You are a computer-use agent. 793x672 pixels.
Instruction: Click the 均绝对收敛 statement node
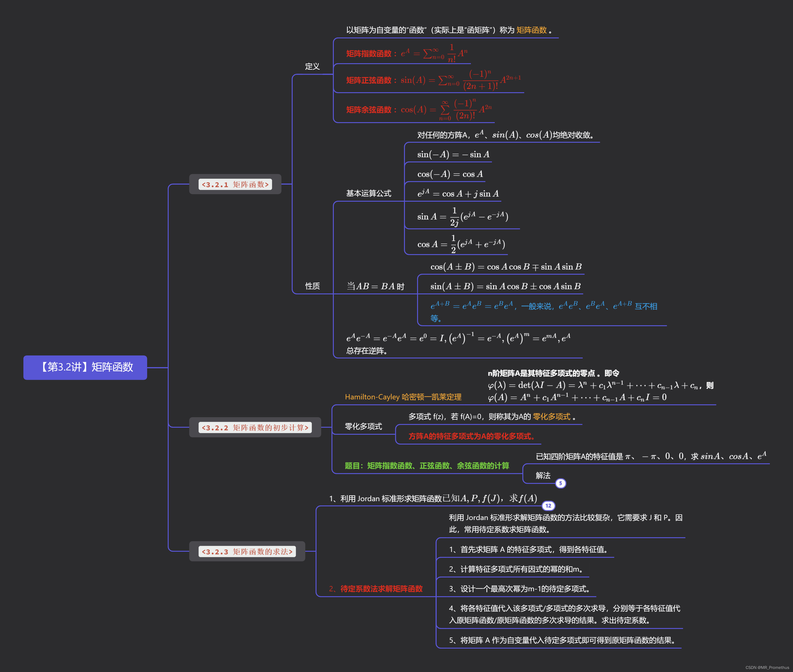coord(507,135)
